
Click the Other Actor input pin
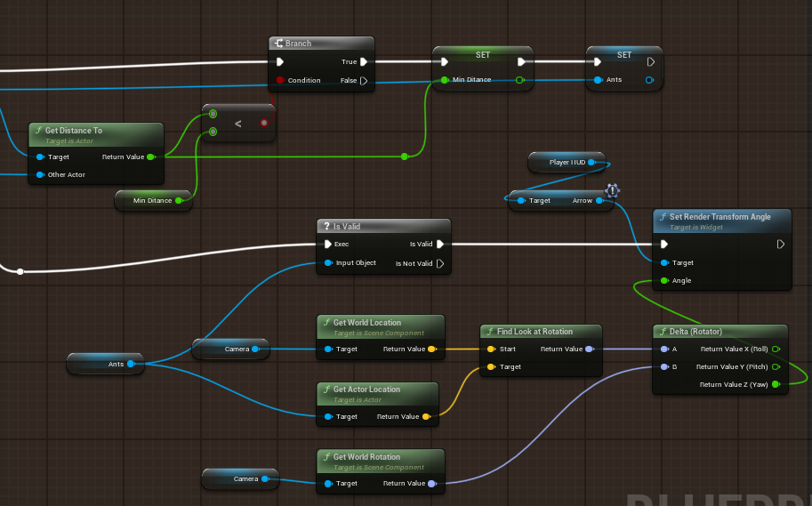[40, 174]
